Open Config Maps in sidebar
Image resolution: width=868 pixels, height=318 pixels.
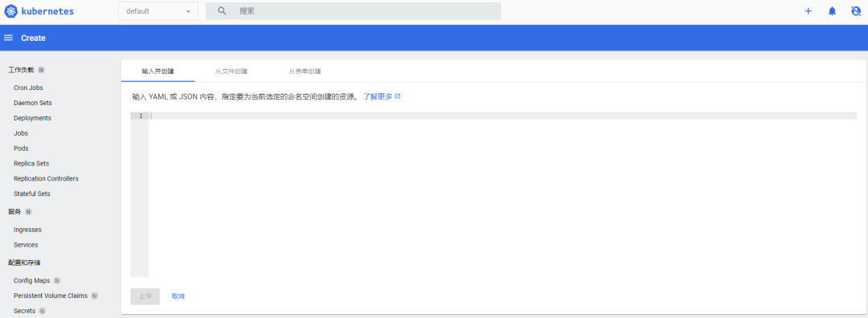point(32,281)
